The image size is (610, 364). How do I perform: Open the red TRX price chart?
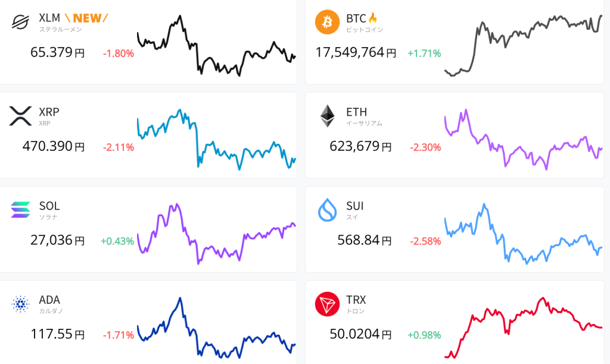[523, 326]
